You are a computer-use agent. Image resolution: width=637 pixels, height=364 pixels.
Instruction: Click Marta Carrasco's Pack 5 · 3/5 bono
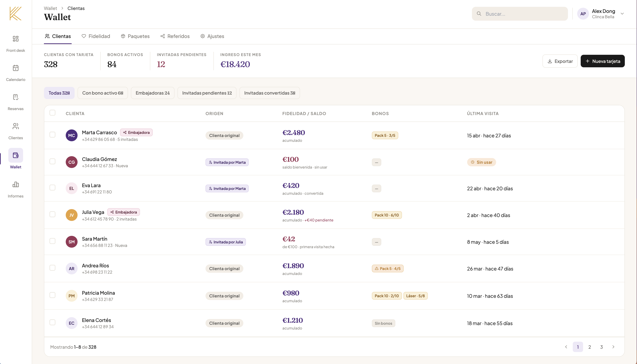385,135
